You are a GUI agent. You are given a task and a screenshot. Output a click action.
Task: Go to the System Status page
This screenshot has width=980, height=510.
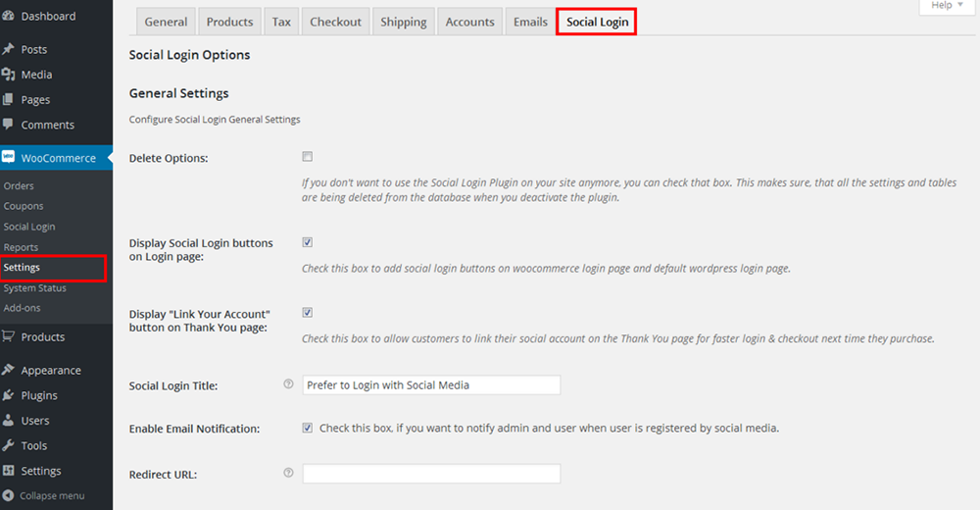[34, 288]
